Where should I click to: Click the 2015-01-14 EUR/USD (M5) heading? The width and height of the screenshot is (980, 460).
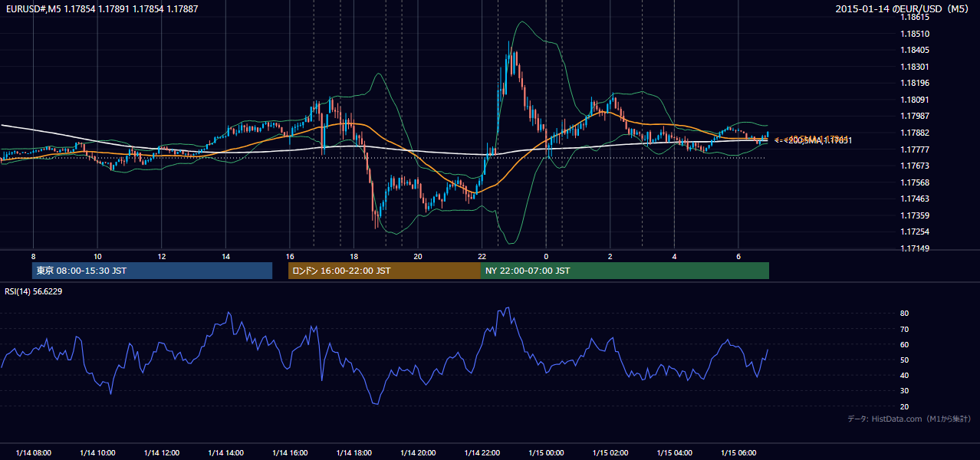tap(903, 9)
